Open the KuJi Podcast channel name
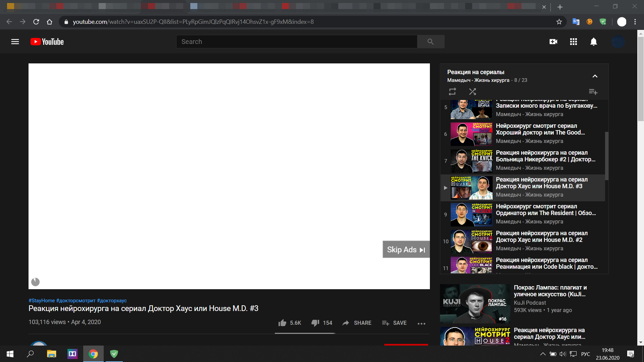This screenshot has width=644, height=362. pos(530,303)
